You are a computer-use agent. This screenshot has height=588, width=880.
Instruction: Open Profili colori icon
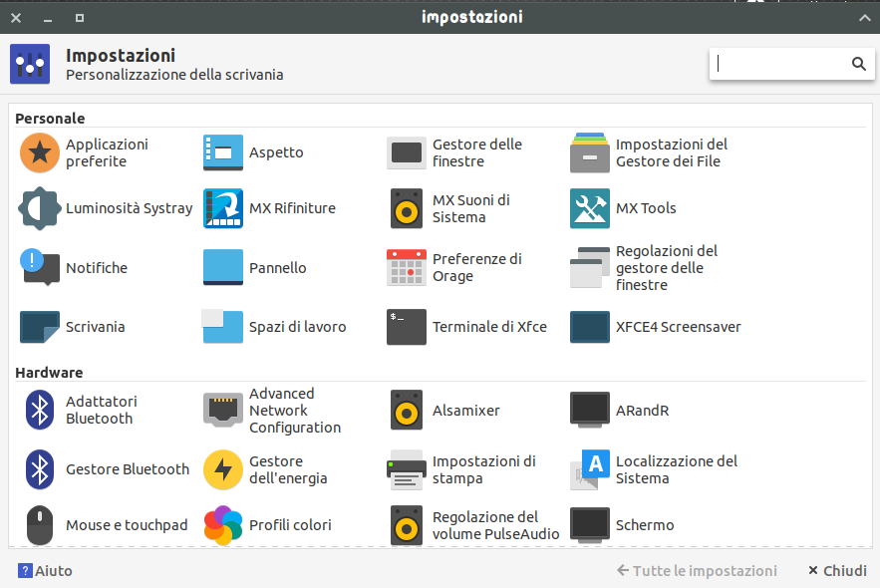click(223, 525)
